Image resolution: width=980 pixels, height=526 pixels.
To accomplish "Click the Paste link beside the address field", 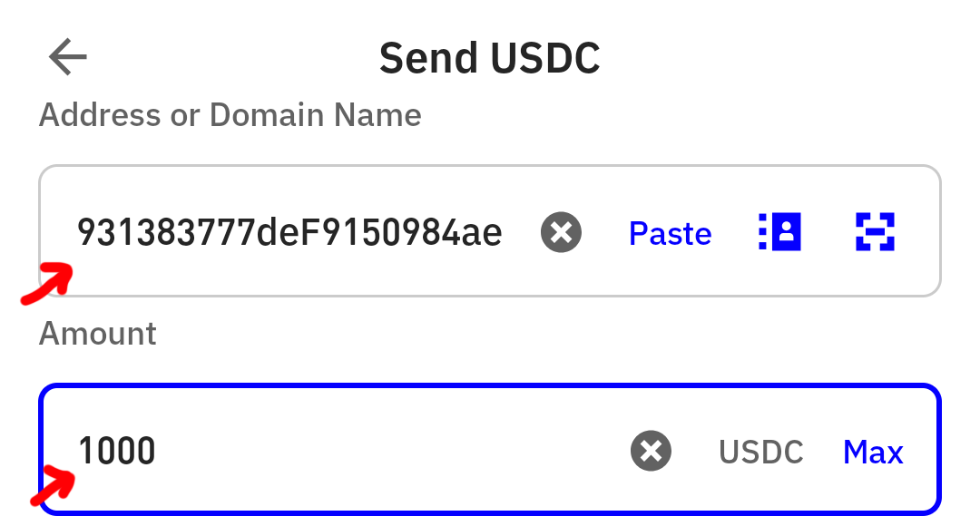I will [x=670, y=233].
